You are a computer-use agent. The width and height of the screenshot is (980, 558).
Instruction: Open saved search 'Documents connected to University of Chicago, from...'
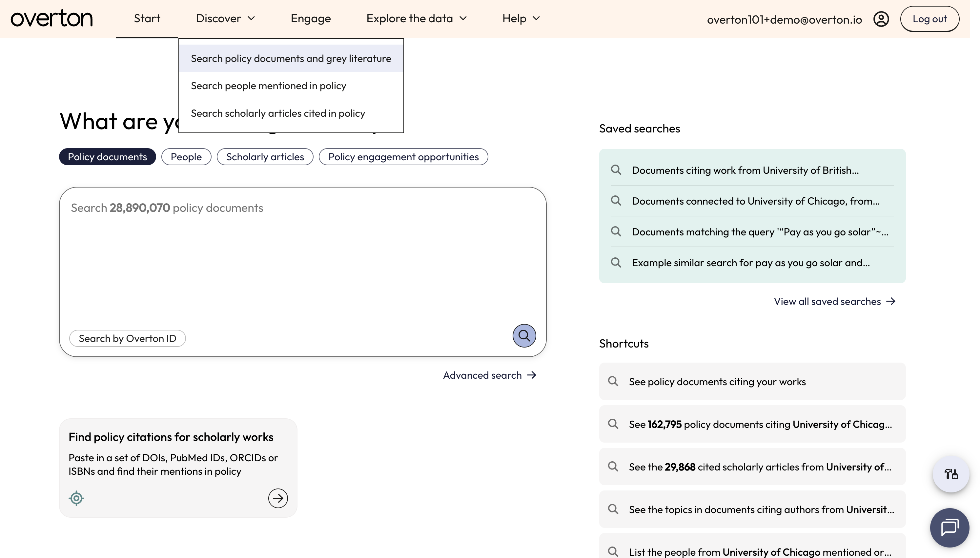(x=752, y=200)
